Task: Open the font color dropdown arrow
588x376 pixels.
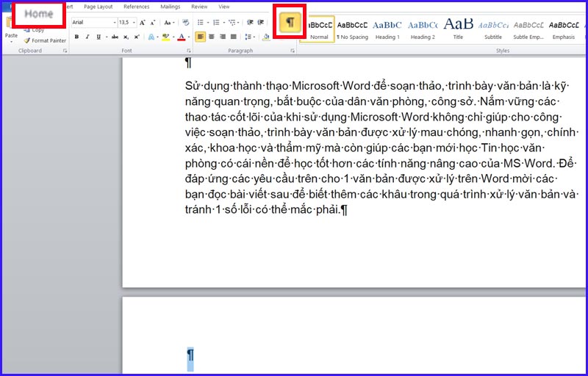Action: pos(189,37)
